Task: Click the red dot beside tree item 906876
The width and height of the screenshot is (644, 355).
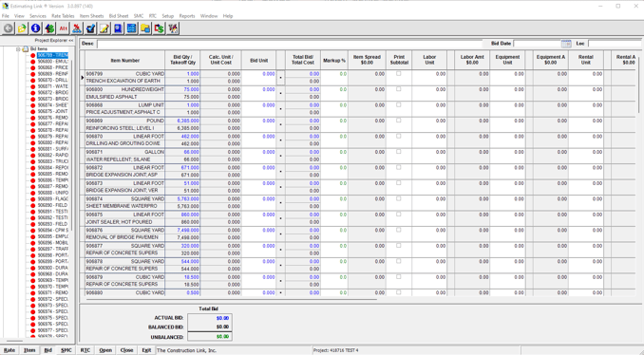Action: [x=33, y=118]
